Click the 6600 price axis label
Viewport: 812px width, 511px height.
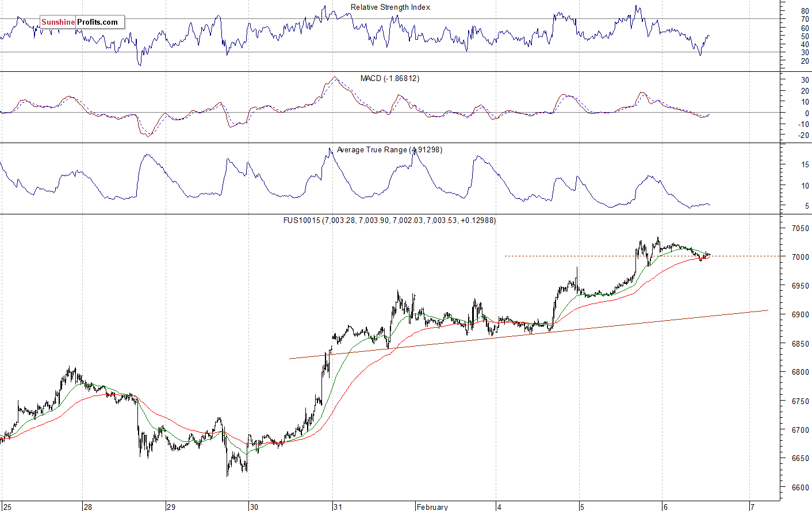tap(800, 487)
